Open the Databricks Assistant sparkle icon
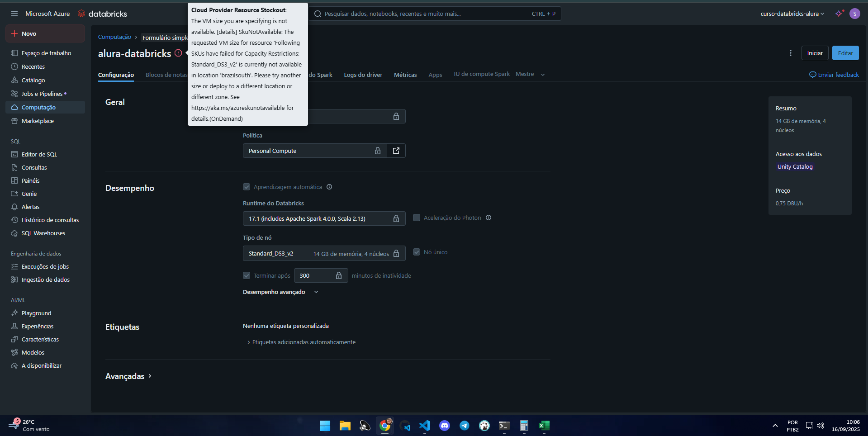 click(x=839, y=14)
